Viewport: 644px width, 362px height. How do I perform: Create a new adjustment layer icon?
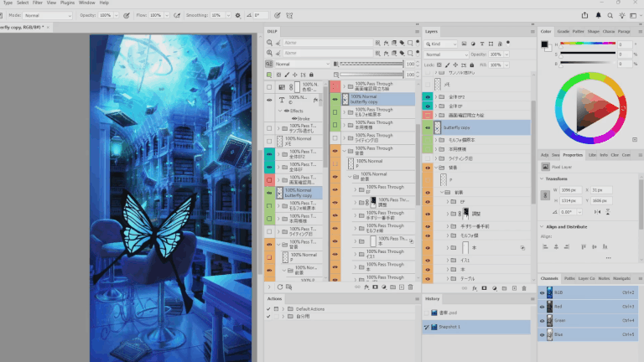coord(495,288)
